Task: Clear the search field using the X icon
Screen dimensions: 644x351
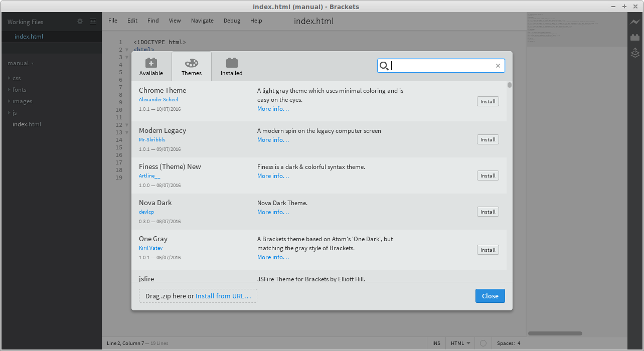Action: [498, 66]
